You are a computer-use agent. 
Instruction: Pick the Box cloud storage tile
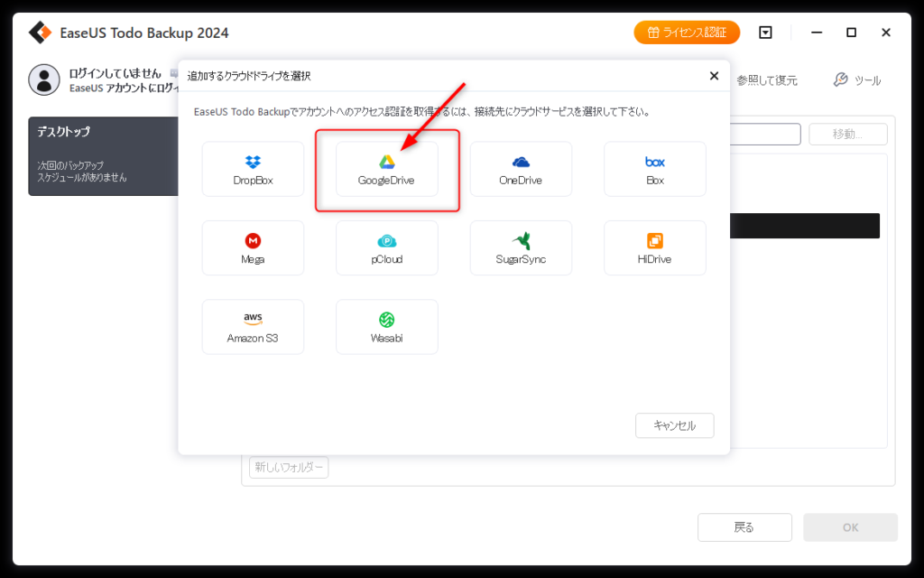(x=654, y=169)
